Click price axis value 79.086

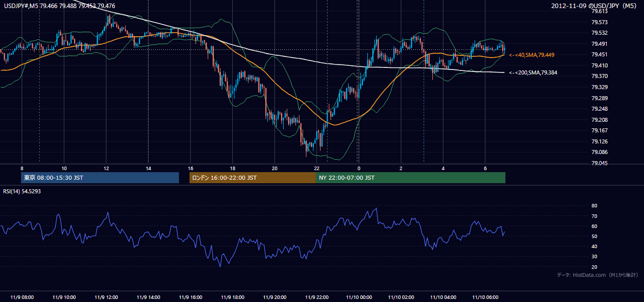click(x=599, y=152)
